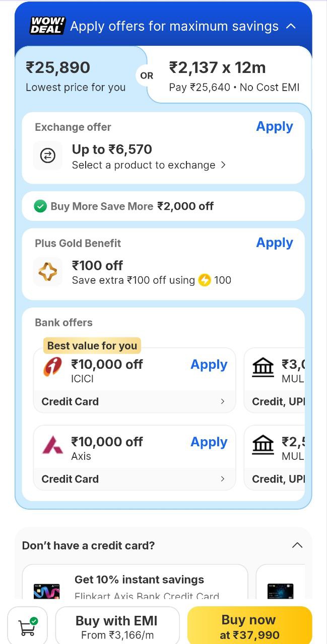The width and height of the screenshot is (327, 644).
Task: Tap the Plus Gold star icon
Action: pyautogui.click(x=48, y=272)
